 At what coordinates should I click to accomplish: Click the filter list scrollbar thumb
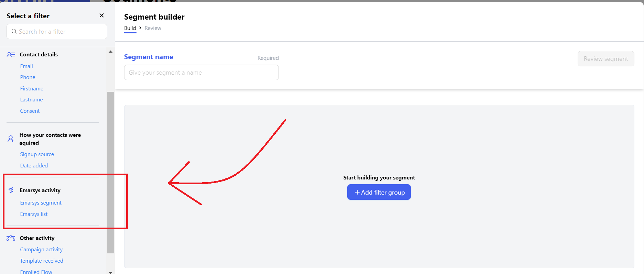(x=110, y=172)
